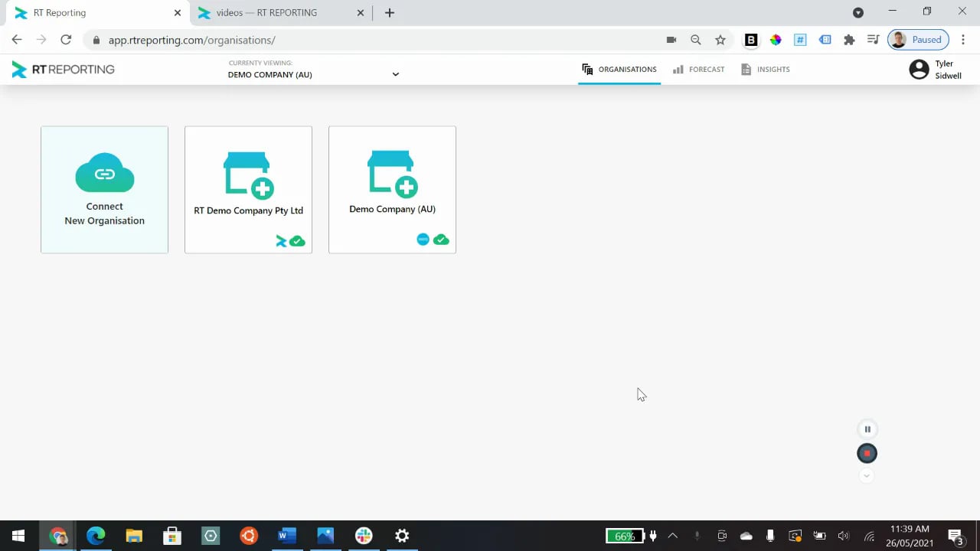This screenshot has height=551, width=980.
Task: Click the green check badge on Demo Company (AU)
Action: pos(441,240)
